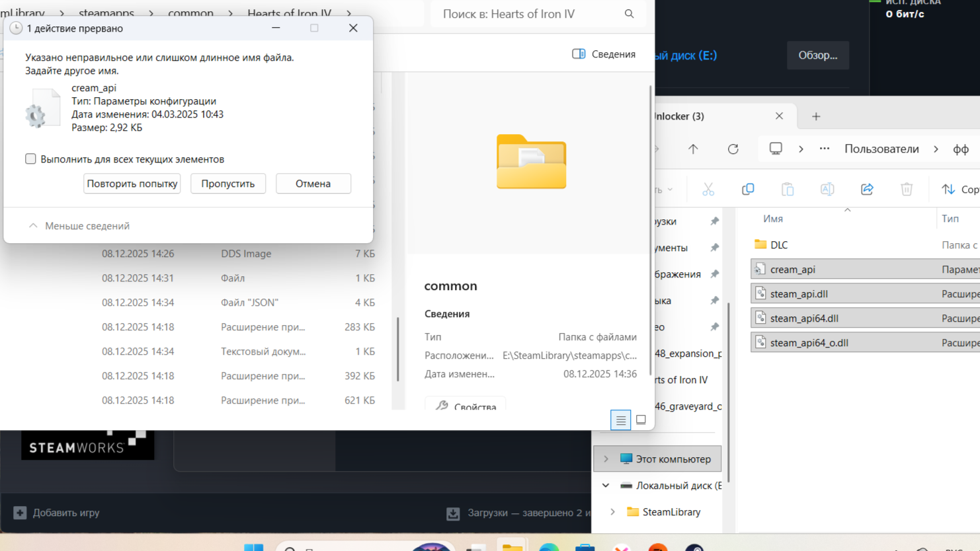Image resolution: width=980 pixels, height=551 pixels.
Task: Collapse the 'Локальный диск' tree node
Action: (x=606, y=486)
